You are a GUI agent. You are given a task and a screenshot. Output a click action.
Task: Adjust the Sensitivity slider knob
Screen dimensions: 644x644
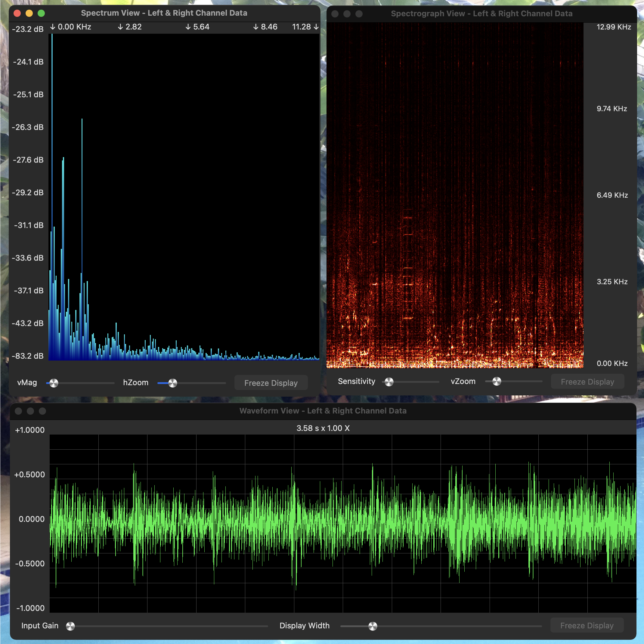click(x=389, y=382)
